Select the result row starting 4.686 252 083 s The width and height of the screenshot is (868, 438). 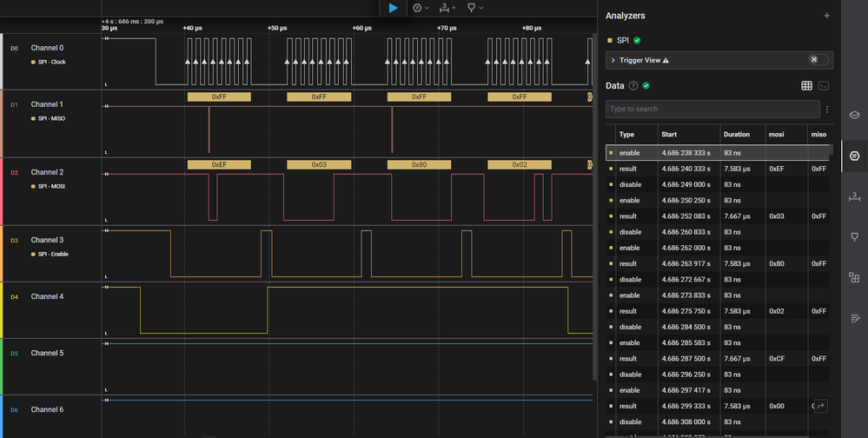click(x=718, y=216)
